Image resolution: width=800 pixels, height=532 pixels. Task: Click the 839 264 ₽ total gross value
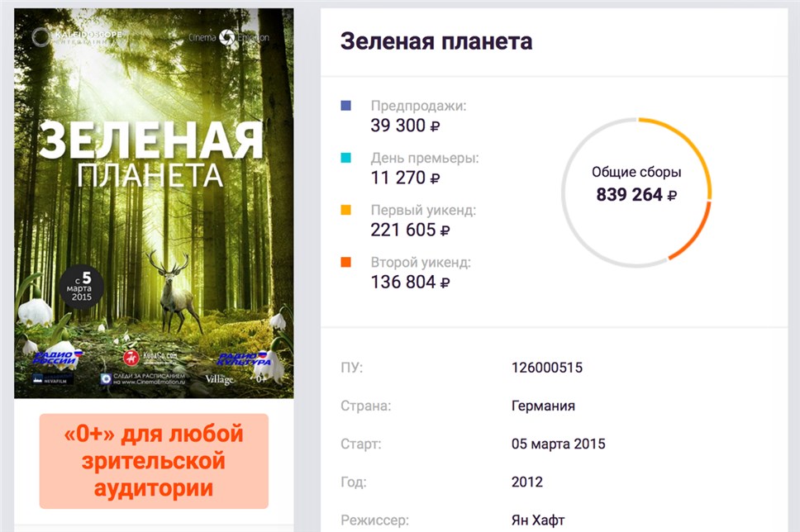click(636, 194)
